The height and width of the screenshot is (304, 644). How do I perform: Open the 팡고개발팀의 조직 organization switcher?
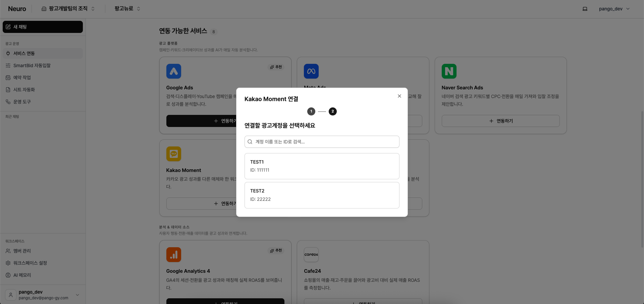tap(68, 9)
